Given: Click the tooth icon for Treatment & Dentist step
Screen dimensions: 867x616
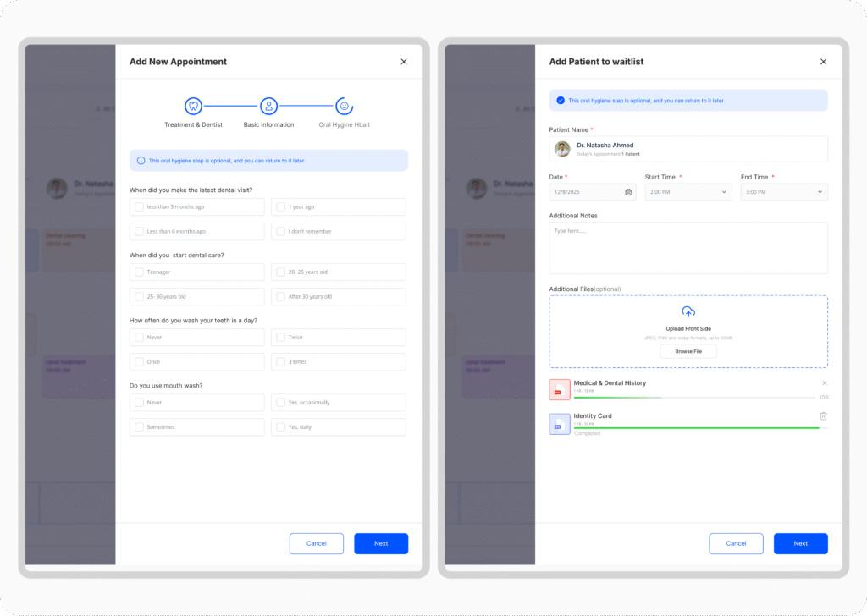Looking at the screenshot, I should pyautogui.click(x=193, y=106).
